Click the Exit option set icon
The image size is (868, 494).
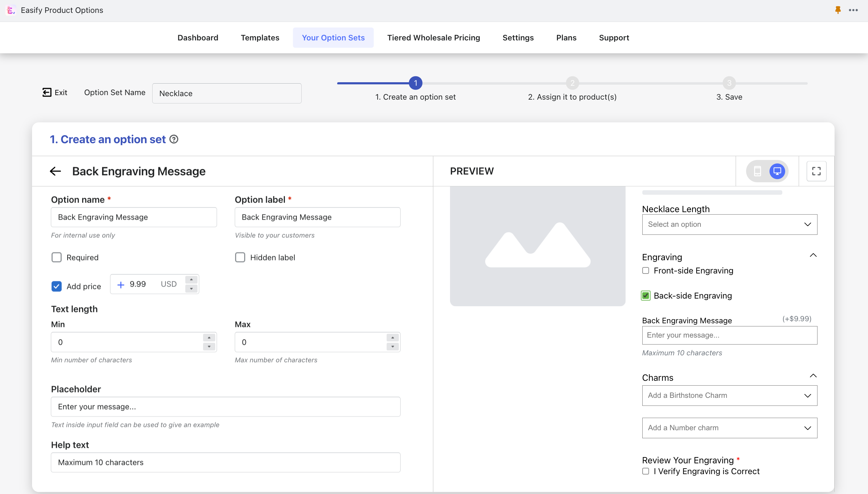[47, 92]
